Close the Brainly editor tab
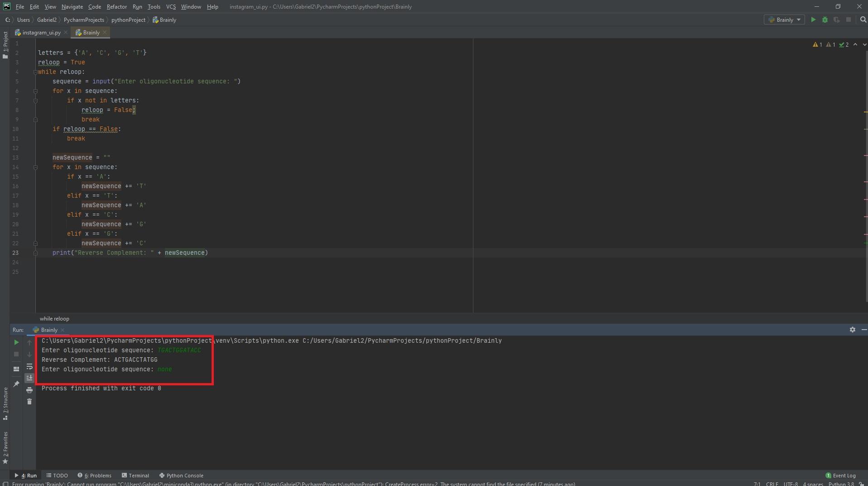 (x=105, y=33)
